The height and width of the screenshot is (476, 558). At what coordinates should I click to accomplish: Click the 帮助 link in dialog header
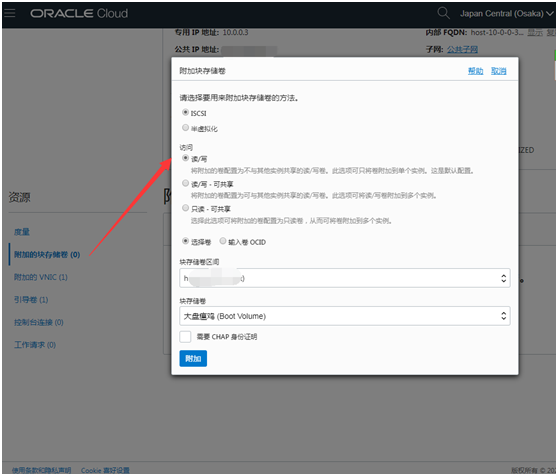click(x=475, y=71)
